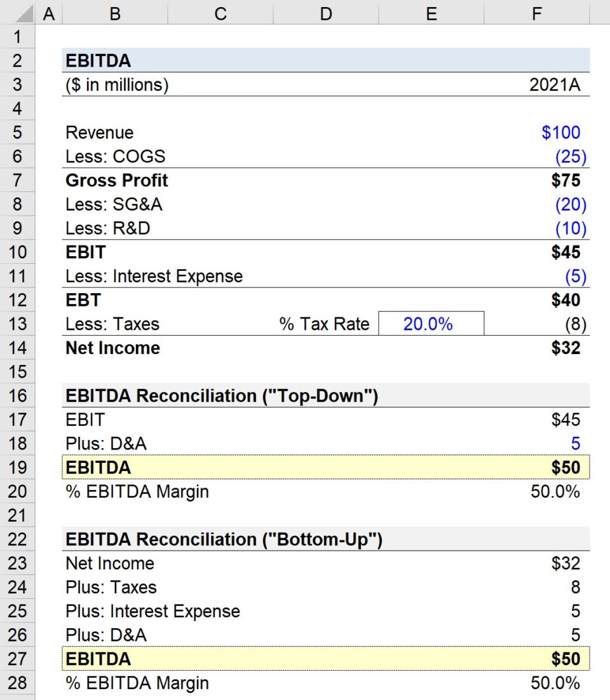
Task: Click the 20.0% Tax Rate input cell
Action: pyautogui.click(x=431, y=324)
